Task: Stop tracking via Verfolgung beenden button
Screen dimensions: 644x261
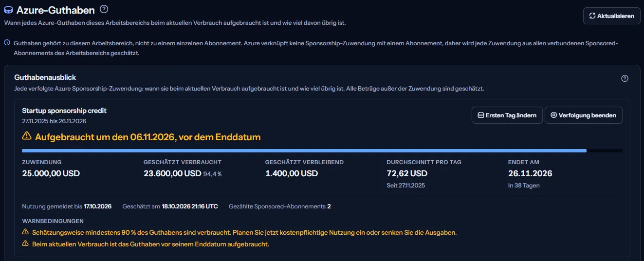Action: tap(584, 115)
